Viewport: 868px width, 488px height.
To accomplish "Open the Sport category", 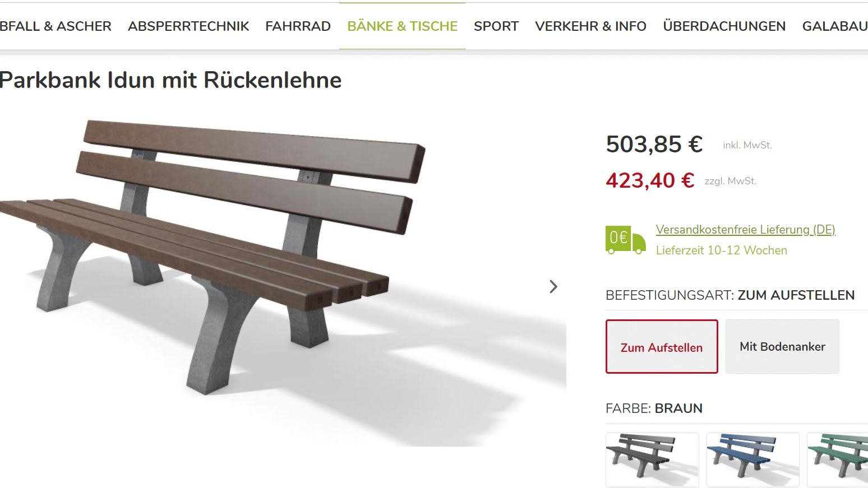I will click(x=496, y=26).
